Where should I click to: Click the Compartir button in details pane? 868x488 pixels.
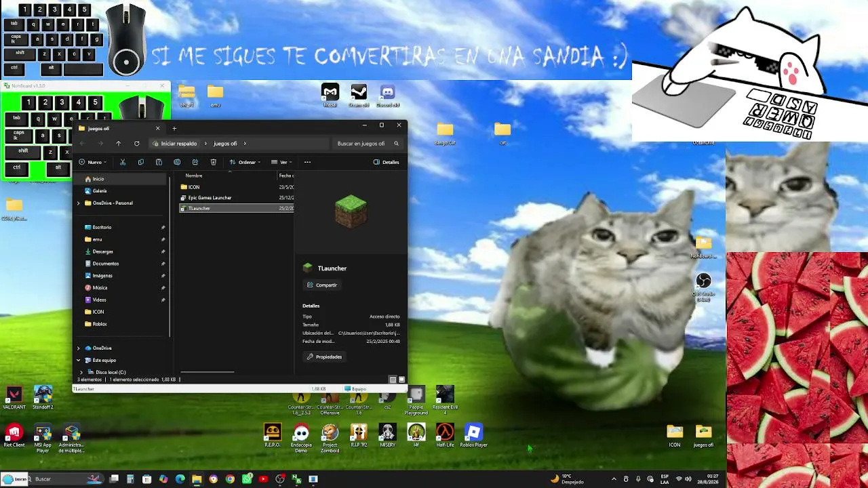point(321,285)
